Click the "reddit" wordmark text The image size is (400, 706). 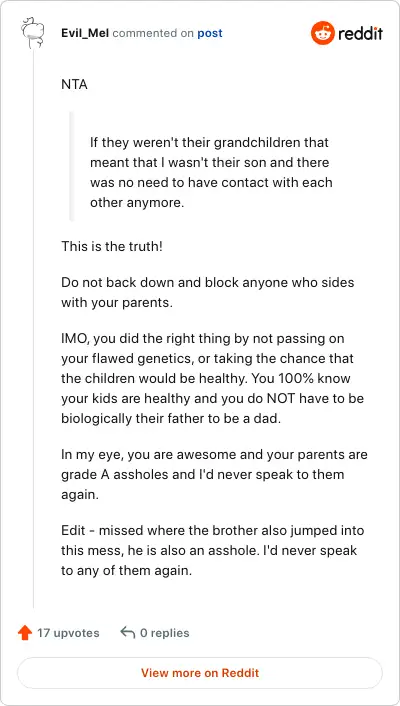pyautogui.click(x=360, y=33)
